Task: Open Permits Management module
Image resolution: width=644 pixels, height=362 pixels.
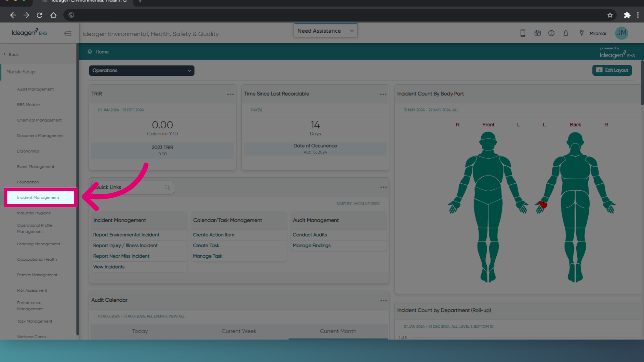Action: coord(37,275)
